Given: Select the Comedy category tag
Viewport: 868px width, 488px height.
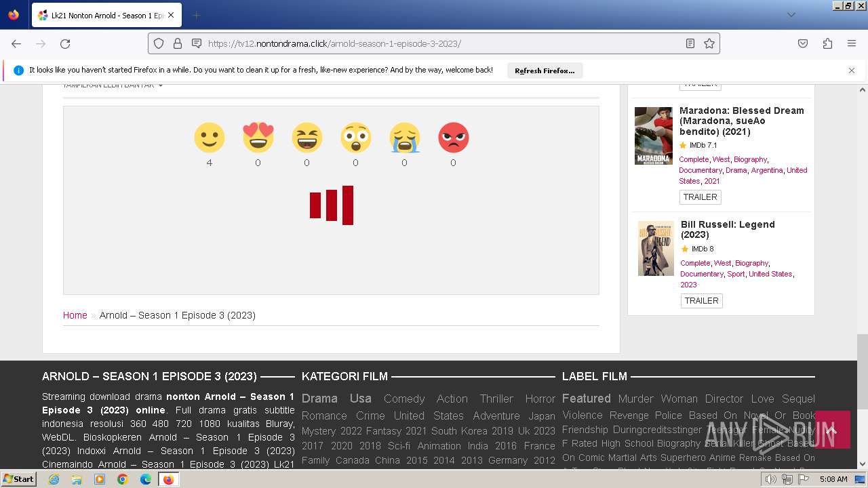Looking at the screenshot, I should pos(404,399).
